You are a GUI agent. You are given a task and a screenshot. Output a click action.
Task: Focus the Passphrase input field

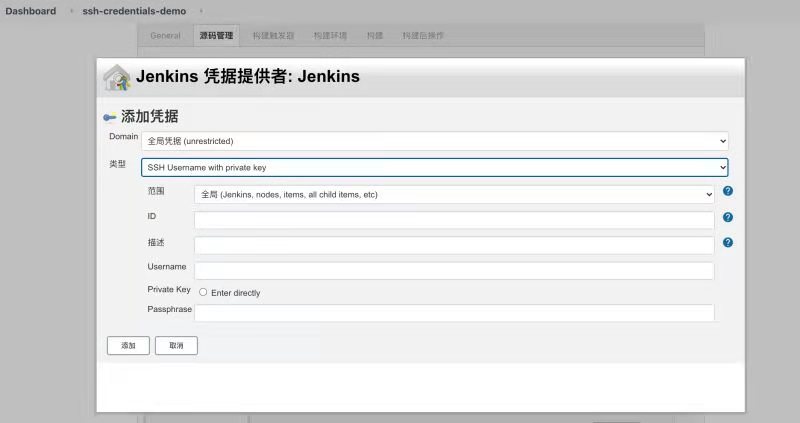(454, 313)
